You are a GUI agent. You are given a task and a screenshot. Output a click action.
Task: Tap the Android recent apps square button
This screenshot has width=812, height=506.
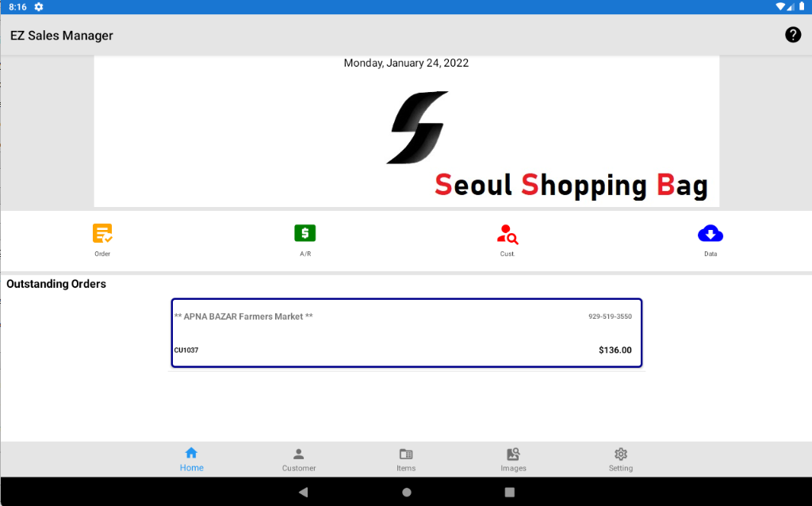510,492
